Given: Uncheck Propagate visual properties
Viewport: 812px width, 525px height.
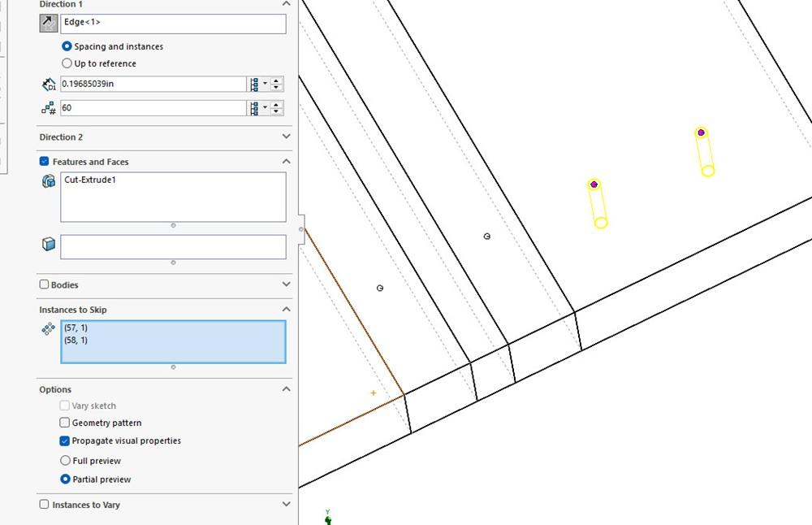Looking at the screenshot, I should pos(65,441).
